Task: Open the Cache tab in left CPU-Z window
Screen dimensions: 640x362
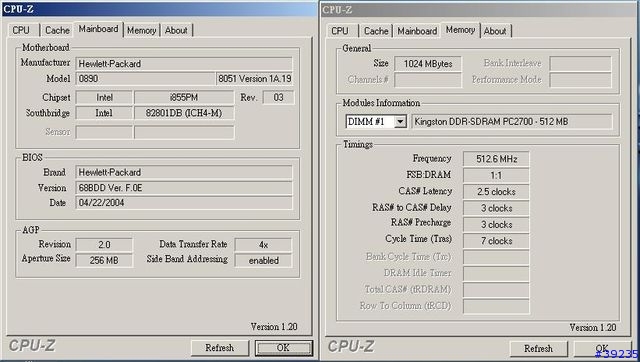Action: 57,30
